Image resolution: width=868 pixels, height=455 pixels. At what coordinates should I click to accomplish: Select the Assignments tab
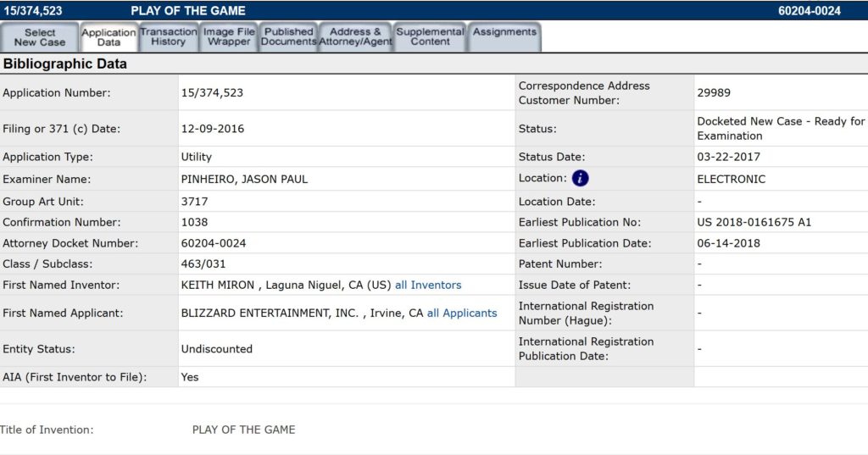coord(504,32)
